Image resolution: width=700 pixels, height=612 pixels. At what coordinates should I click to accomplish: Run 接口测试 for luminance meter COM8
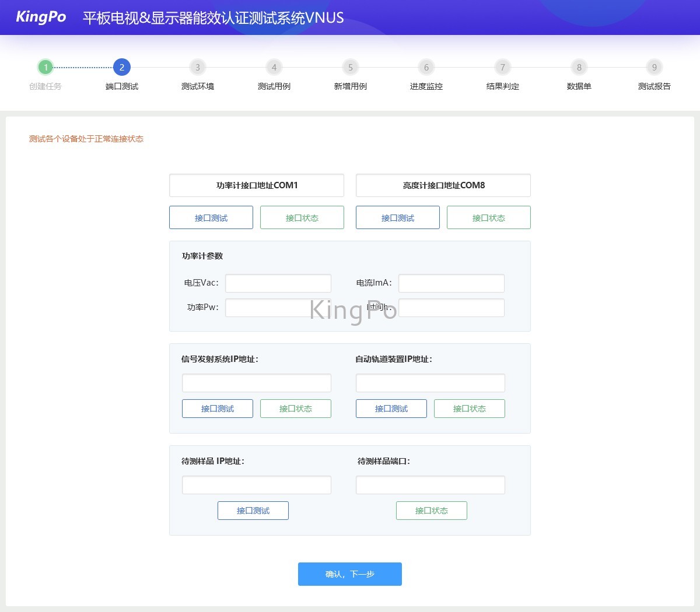coord(398,217)
